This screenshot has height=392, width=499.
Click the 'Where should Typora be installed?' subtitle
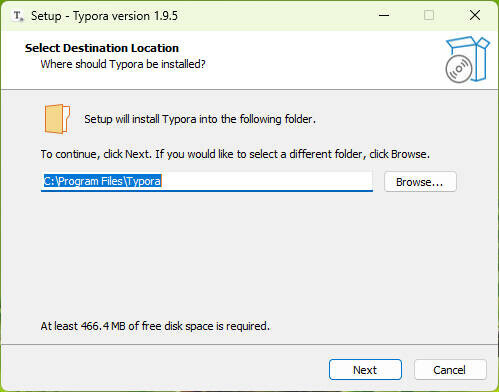click(123, 64)
